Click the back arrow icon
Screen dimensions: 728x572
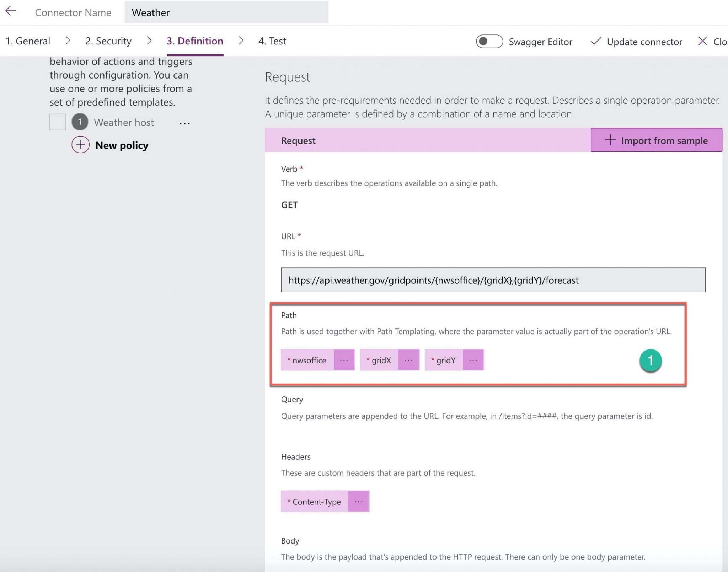point(11,11)
